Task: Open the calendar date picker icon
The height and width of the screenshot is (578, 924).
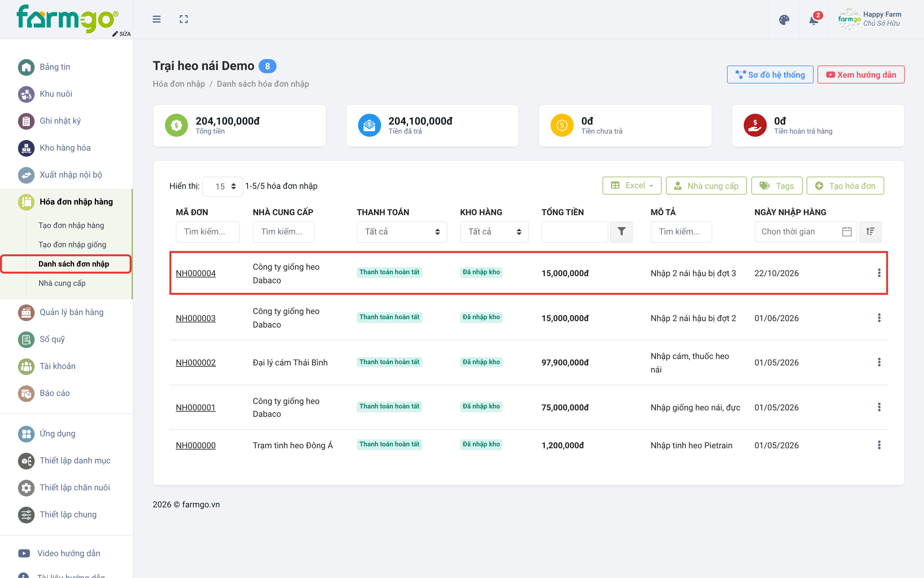Action: [846, 232]
